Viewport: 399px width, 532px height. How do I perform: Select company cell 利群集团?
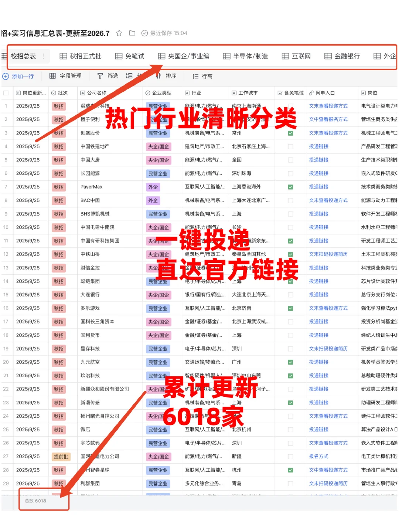[110, 484]
